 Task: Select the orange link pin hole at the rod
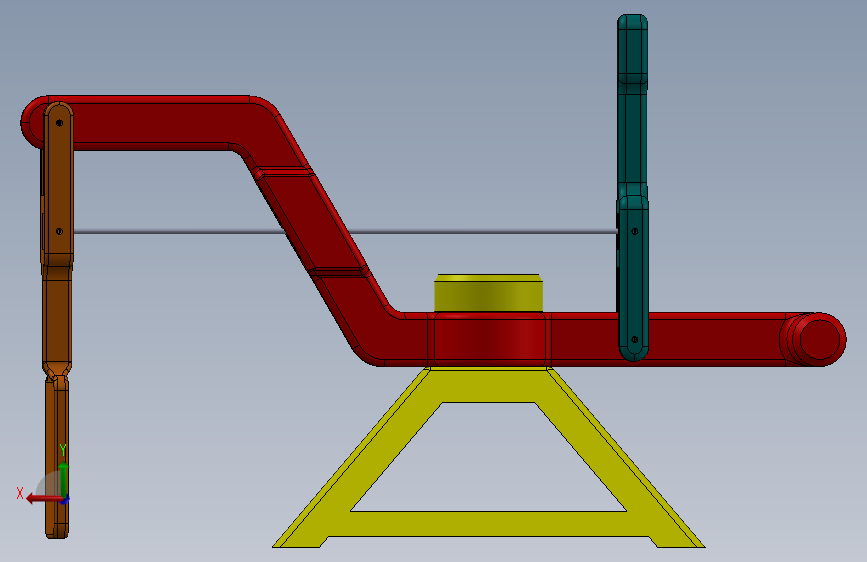pyautogui.click(x=60, y=231)
